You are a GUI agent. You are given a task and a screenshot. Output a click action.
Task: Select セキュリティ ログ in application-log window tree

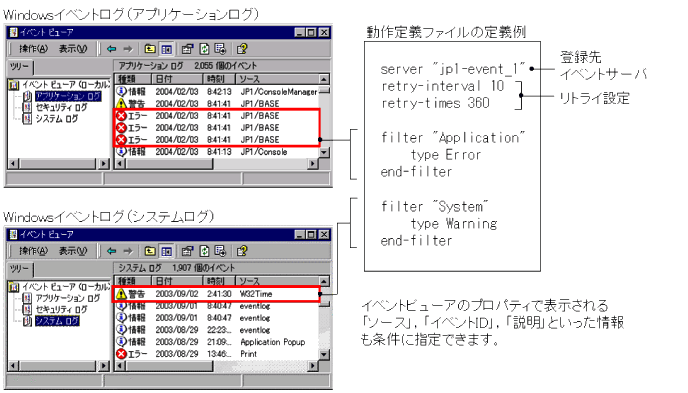tap(61, 107)
